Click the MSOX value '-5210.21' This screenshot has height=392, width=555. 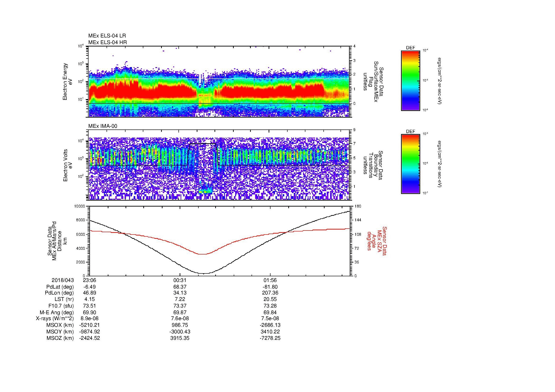coord(90,325)
